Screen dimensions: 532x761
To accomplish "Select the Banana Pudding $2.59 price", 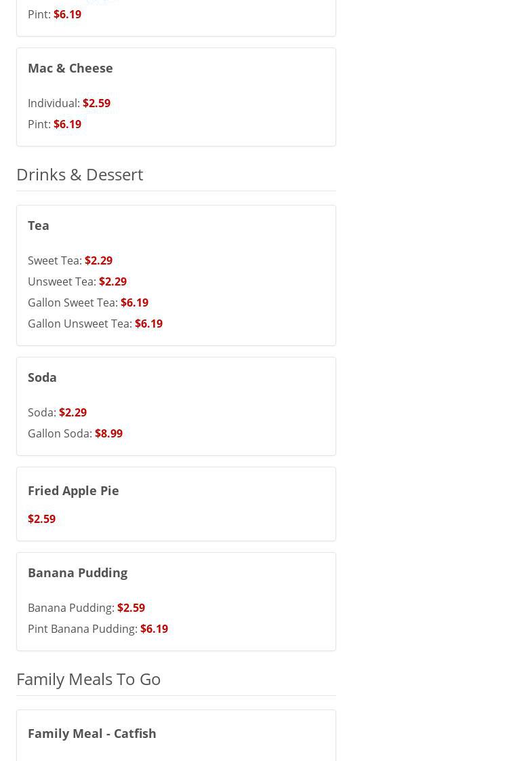I will pyautogui.click(x=131, y=608).
